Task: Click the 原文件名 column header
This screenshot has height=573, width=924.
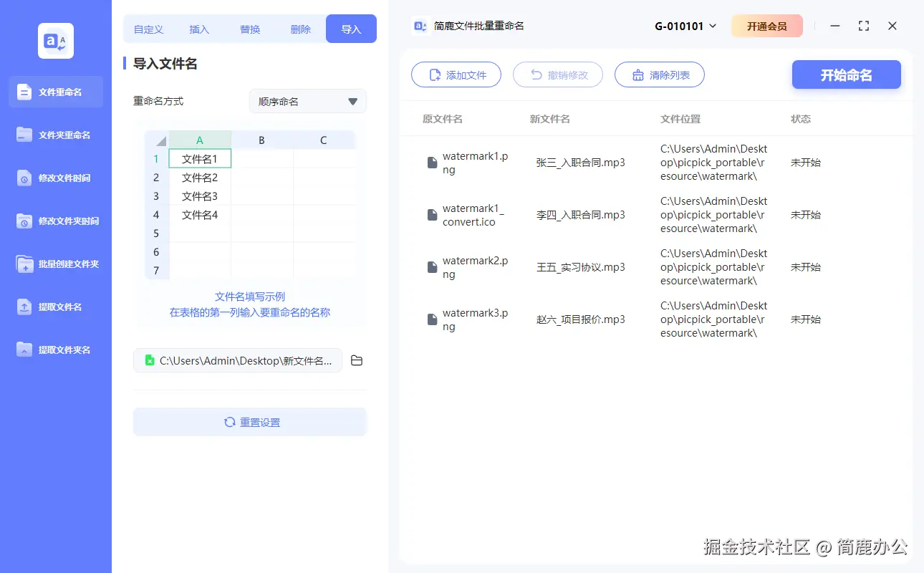Action: point(443,119)
